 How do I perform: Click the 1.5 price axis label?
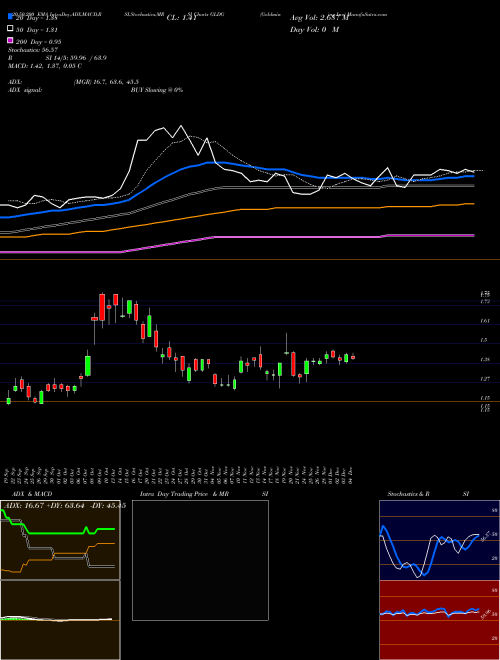coord(484,340)
